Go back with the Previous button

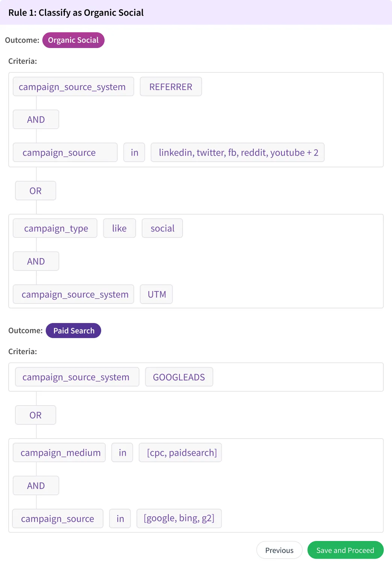coord(279,550)
